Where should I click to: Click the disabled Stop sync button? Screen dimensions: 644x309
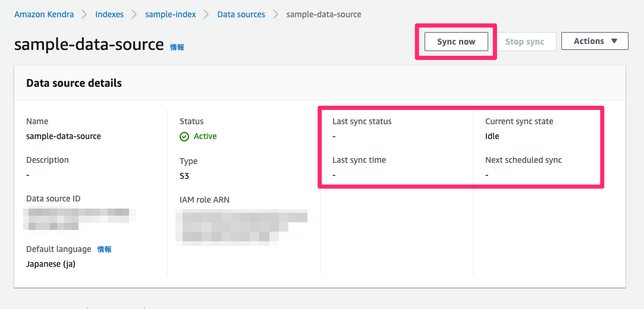pyautogui.click(x=524, y=42)
